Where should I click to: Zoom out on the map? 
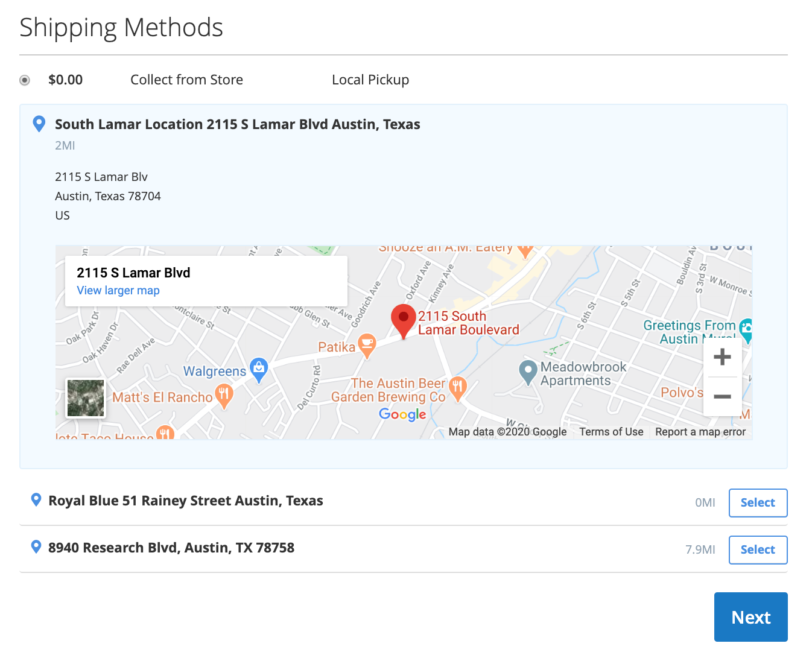722,396
